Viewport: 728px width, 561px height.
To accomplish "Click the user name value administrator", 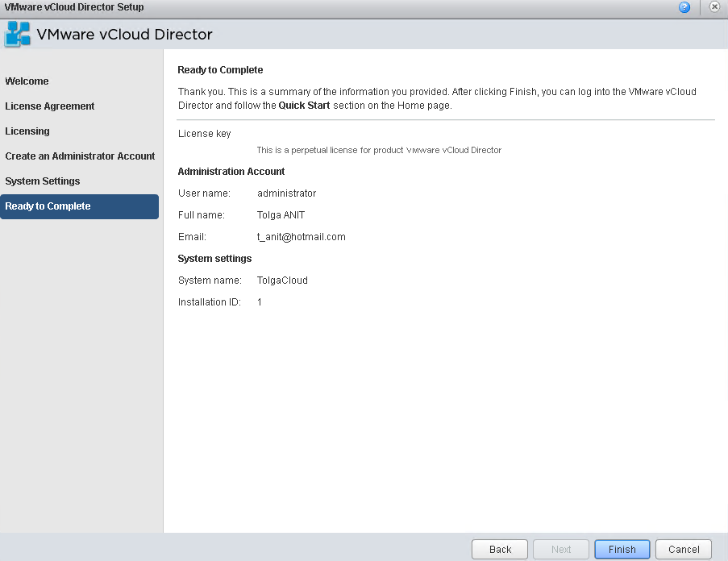I will pos(286,193).
